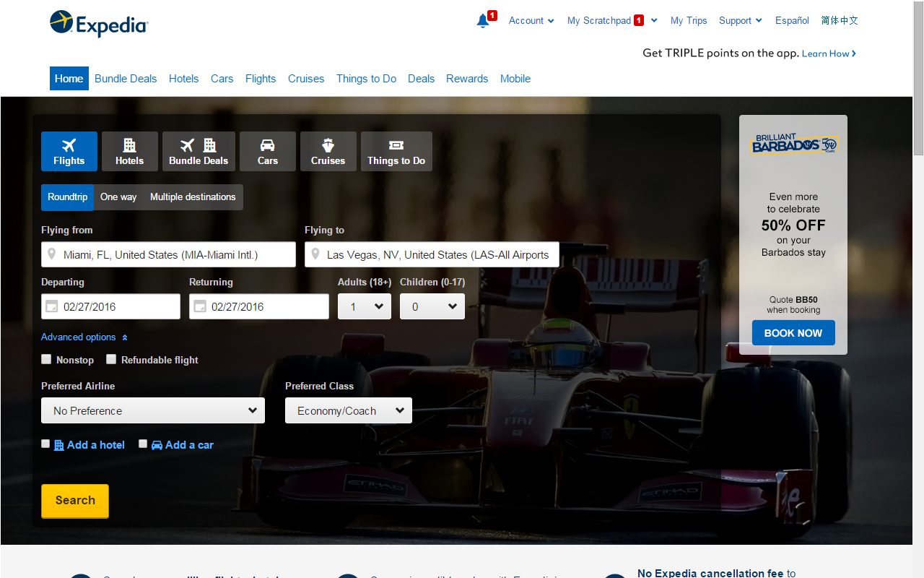Screen dimensions: 924x578
Task: Open Bundle Deals in top navigation
Action: point(126,79)
